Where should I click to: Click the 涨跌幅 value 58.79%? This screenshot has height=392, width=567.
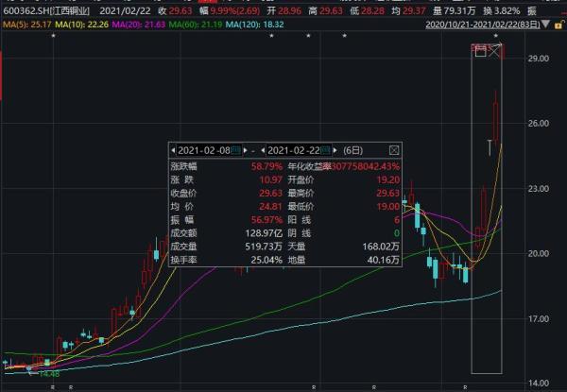[266, 166]
